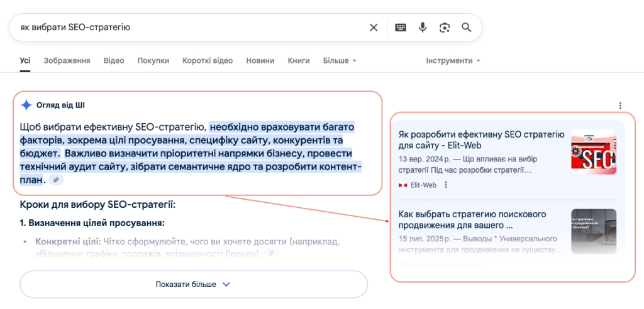Click the 1. Визначення цілей просування heading
644x309 pixels.
point(92,224)
